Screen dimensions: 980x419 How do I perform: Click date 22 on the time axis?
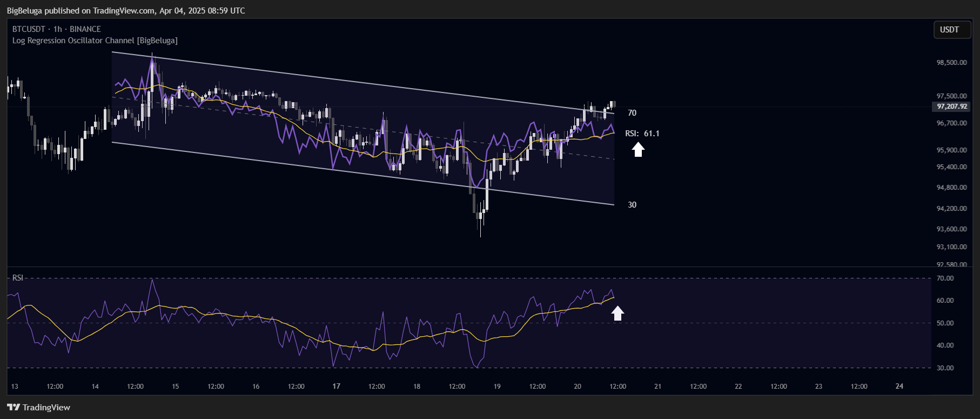tap(739, 387)
